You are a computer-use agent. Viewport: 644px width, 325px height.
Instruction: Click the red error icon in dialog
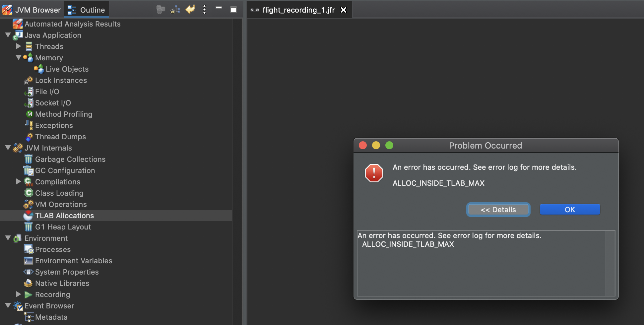[374, 173]
